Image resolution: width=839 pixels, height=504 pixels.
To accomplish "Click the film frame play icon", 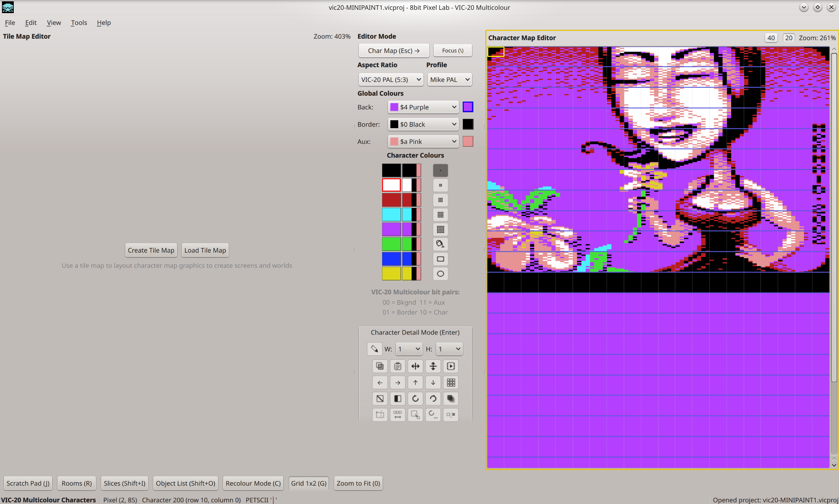I will (451, 366).
